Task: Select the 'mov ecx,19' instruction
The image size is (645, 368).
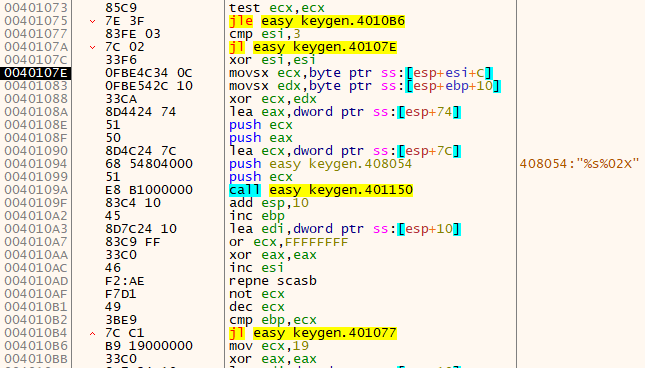Action: click(269, 346)
